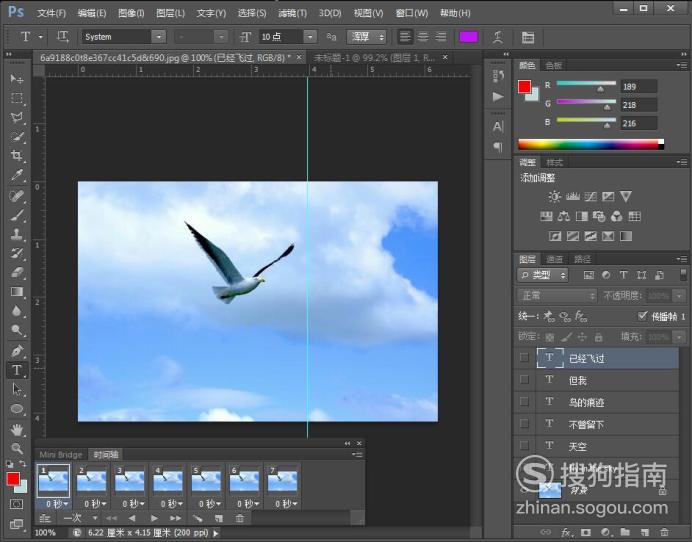
Task: Switch to the Mini Bridge tab
Action: [61, 454]
